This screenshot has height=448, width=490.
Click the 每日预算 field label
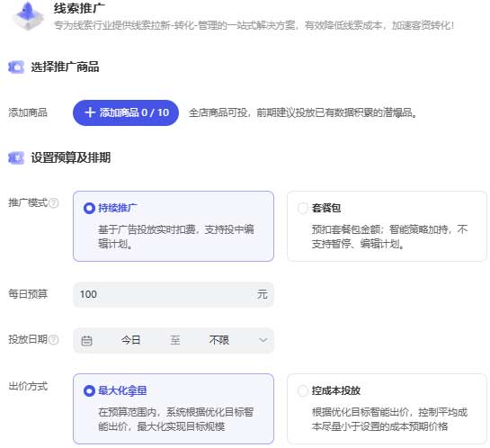click(28, 294)
